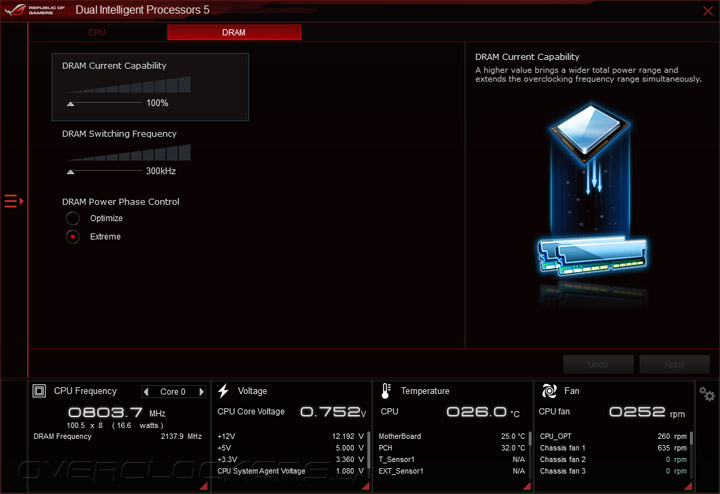Switch to next core with right arrow
Image resolution: width=720 pixels, height=494 pixels.
(201, 392)
